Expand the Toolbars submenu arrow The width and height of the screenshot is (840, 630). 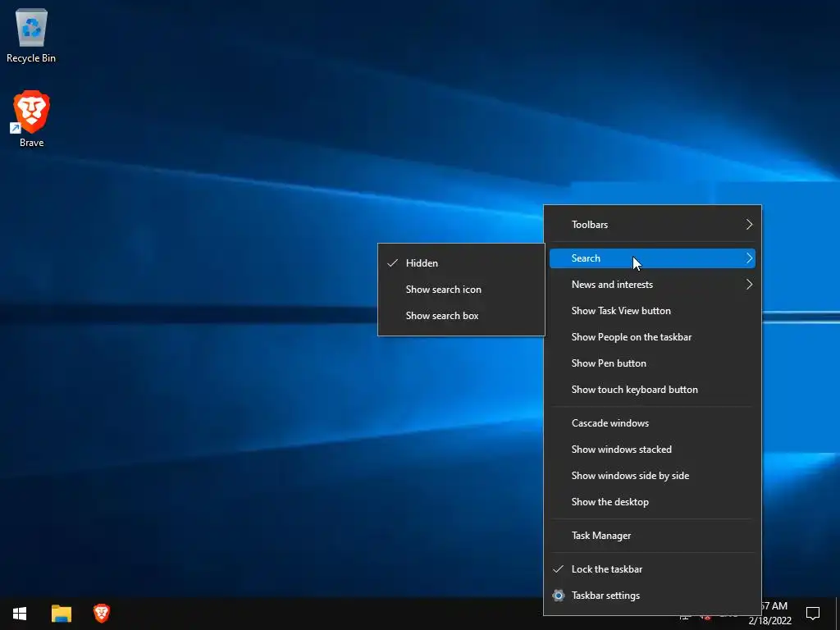[749, 225]
